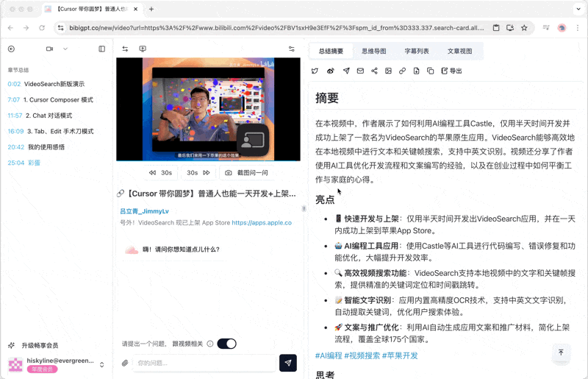Image resolution: width=588 pixels, height=379 pixels.
Task: Click the #苹果开发 hashtag
Action: pyautogui.click(x=400, y=355)
